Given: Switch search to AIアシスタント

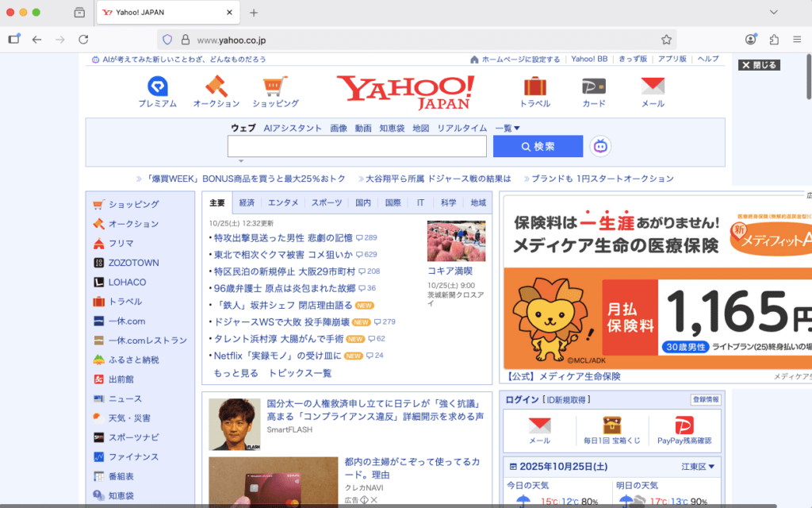Looking at the screenshot, I should [293, 128].
